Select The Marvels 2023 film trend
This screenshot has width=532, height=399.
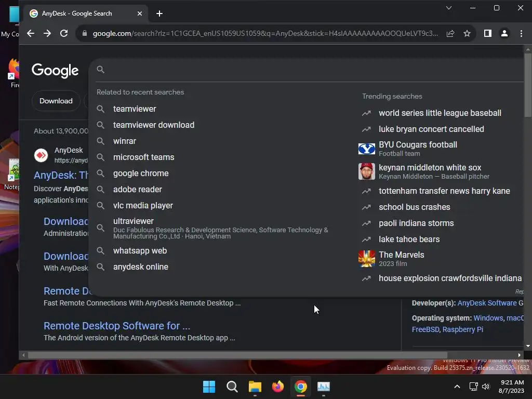402,259
